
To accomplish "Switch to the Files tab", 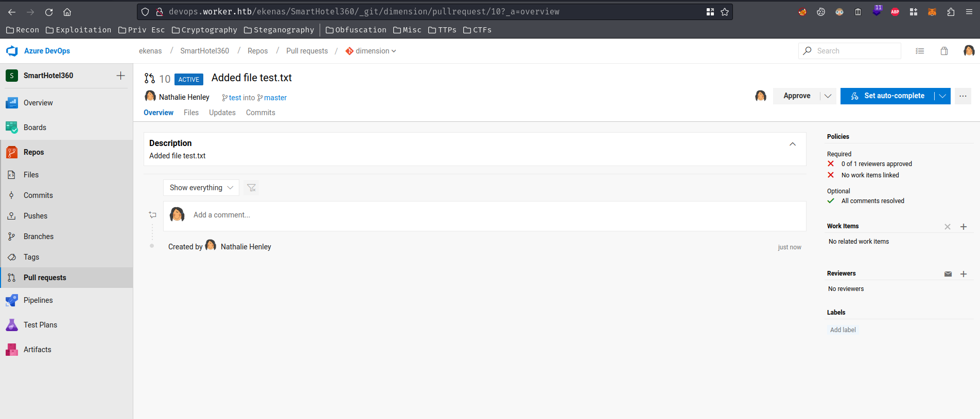I will click(191, 113).
